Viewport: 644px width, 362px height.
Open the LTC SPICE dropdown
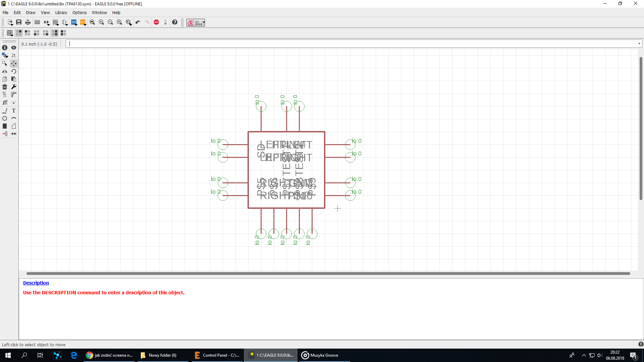196,22
